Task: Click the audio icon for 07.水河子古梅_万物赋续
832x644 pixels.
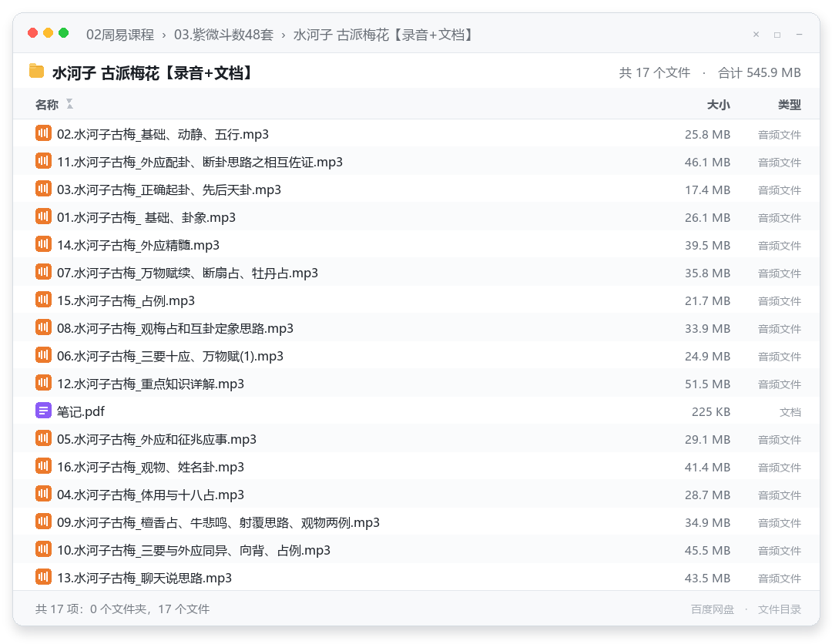Action: pyautogui.click(x=43, y=272)
